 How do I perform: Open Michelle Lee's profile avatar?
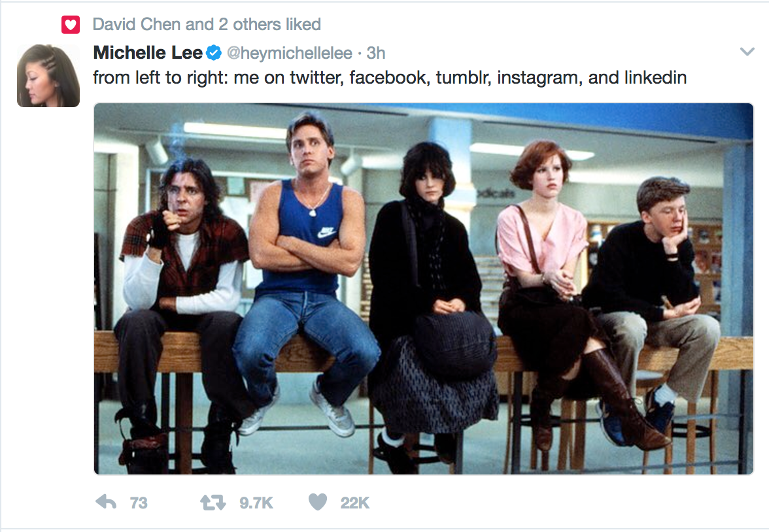[48, 76]
